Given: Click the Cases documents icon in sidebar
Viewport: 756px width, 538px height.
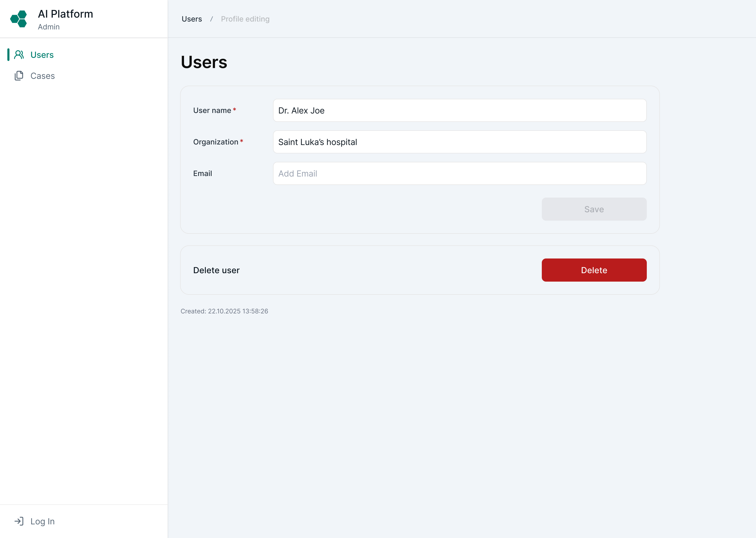Looking at the screenshot, I should [19, 76].
